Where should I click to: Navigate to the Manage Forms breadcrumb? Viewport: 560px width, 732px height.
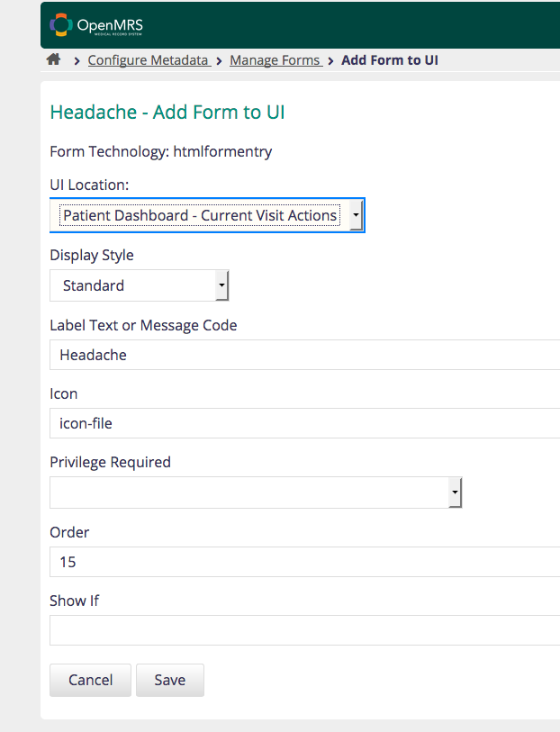(x=275, y=60)
